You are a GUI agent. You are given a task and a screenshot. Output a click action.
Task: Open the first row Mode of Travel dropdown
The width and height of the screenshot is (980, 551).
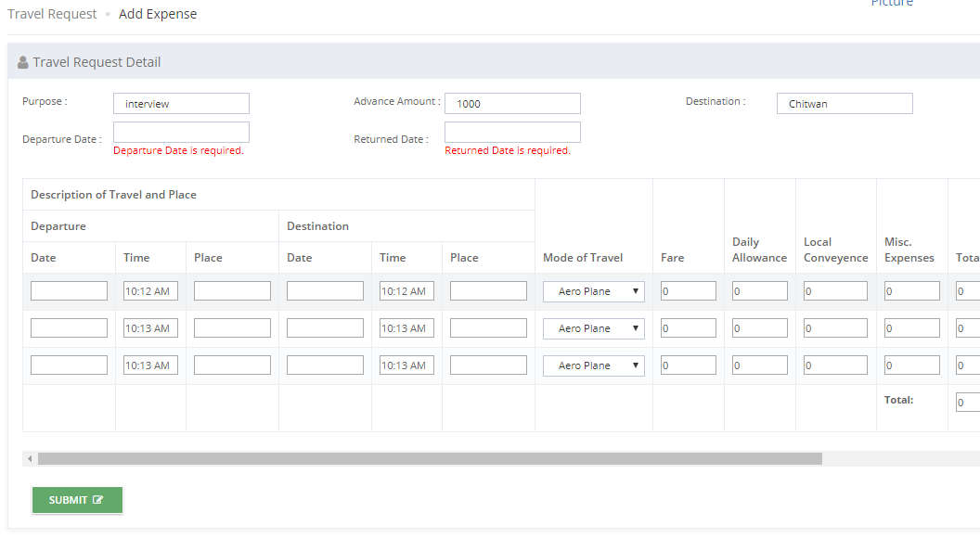pyautogui.click(x=593, y=292)
